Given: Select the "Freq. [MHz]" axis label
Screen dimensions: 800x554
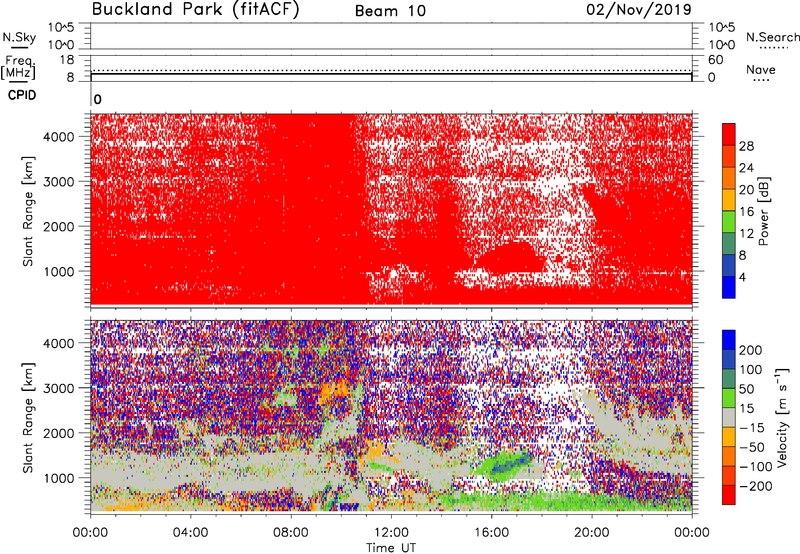Looking at the screenshot, I should [x=18, y=67].
